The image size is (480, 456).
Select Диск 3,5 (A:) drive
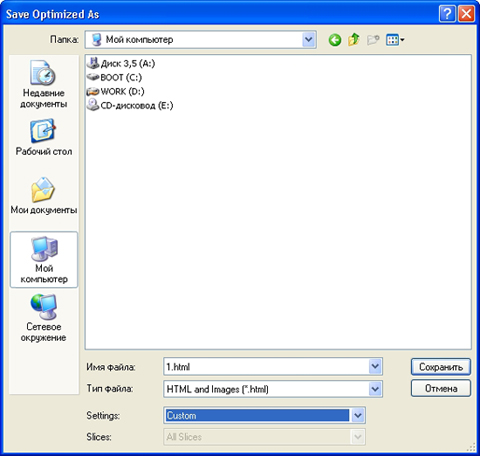pos(121,63)
